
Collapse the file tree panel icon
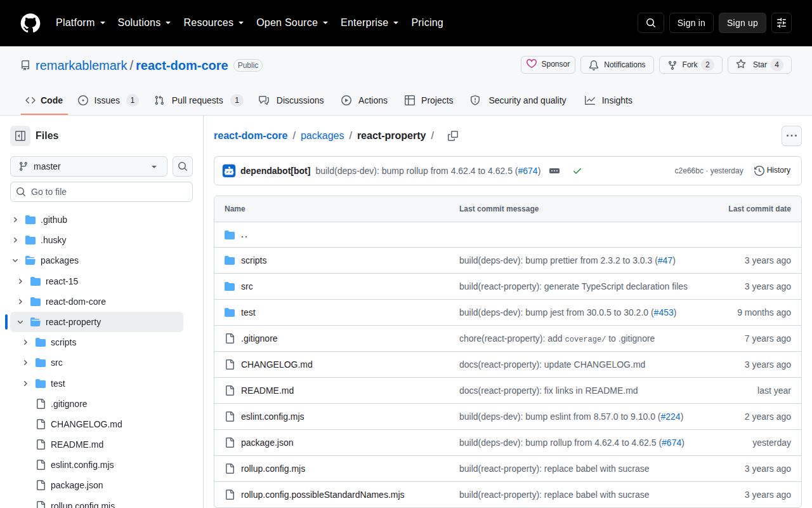(20, 136)
